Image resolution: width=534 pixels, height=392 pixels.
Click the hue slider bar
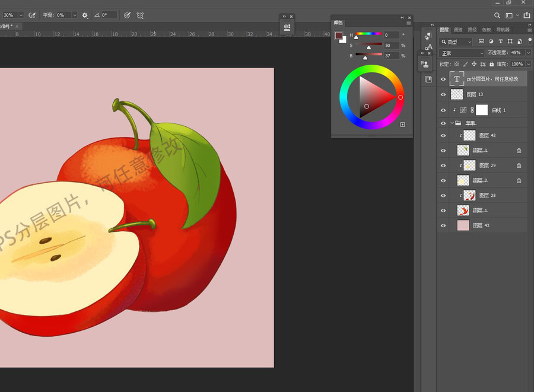tap(368, 34)
